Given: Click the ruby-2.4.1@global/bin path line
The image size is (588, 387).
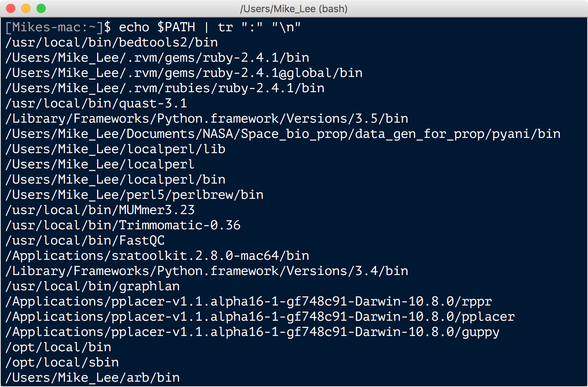Looking at the screenshot, I should 184,73.
